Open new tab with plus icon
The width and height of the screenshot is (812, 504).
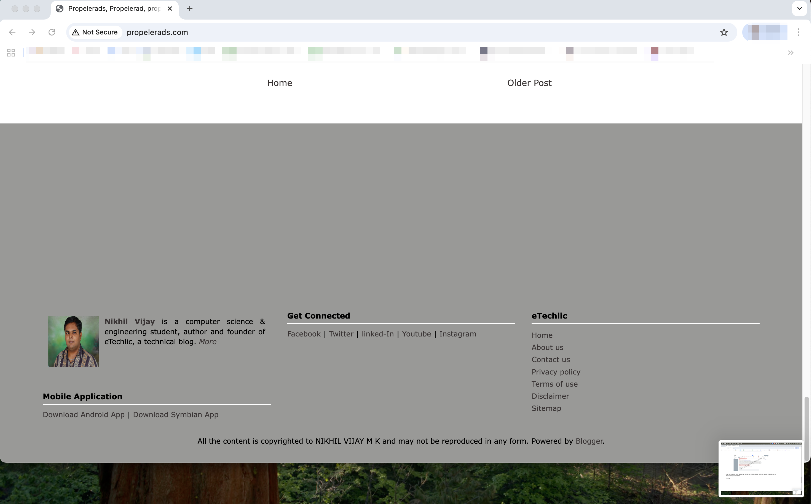coord(189,9)
